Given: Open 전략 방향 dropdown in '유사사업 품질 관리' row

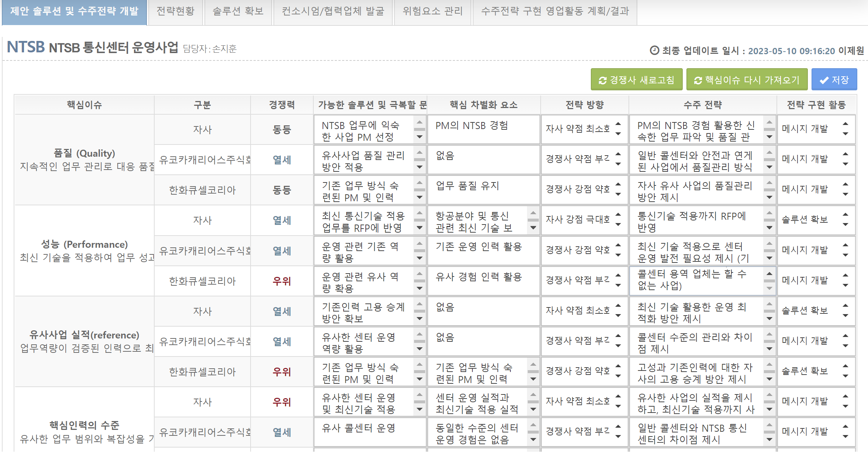Looking at the screenshot, I should point(585,159).
